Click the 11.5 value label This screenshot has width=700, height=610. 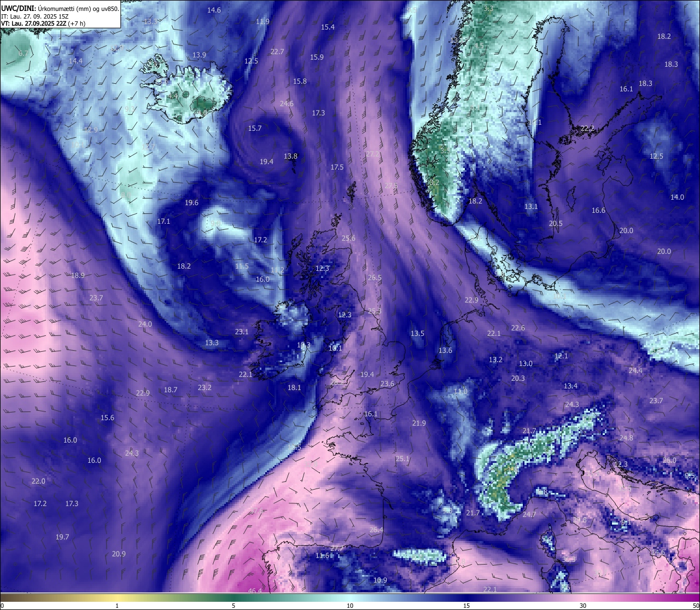click(x=242, y=266)
